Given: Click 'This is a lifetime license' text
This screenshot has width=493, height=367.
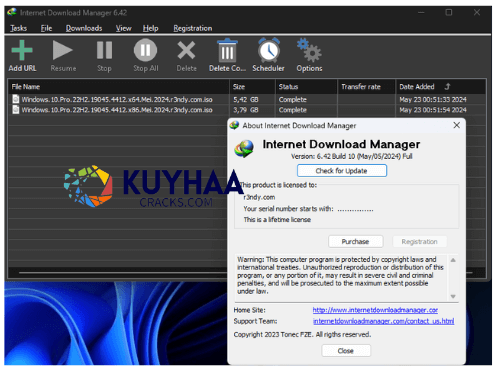Looking at the screenshot, I should [x=277, y=220].
